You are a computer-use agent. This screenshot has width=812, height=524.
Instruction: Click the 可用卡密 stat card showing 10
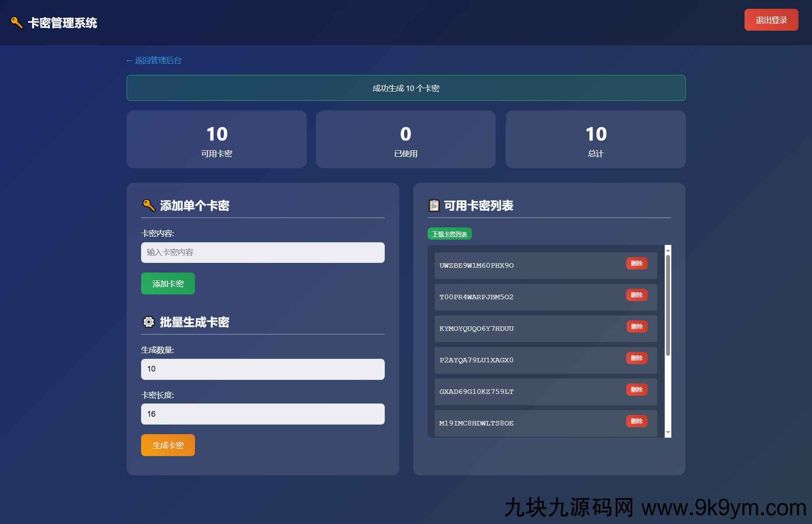tap(216, 139)
